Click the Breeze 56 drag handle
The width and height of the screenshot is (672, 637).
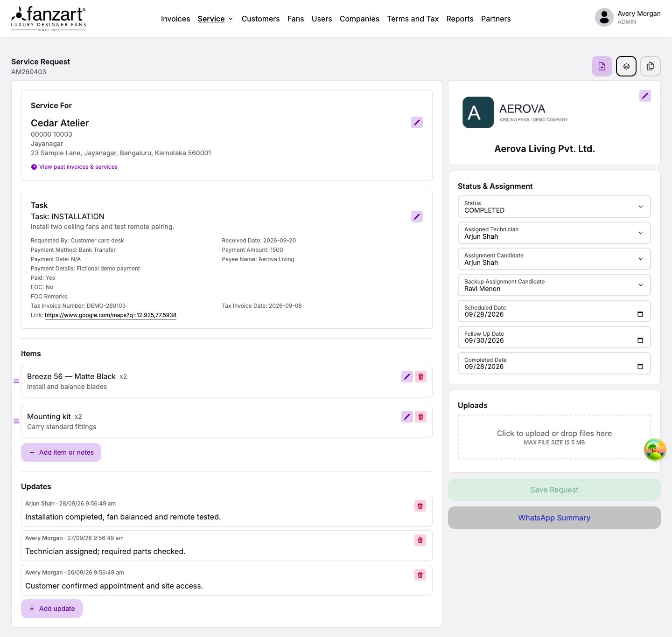[x=16, y=381]
